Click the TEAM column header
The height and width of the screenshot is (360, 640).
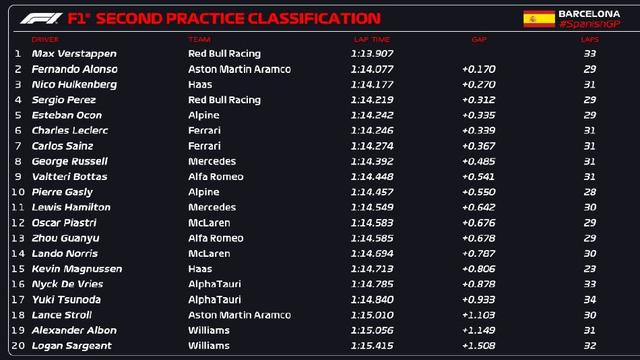point(199,40)
